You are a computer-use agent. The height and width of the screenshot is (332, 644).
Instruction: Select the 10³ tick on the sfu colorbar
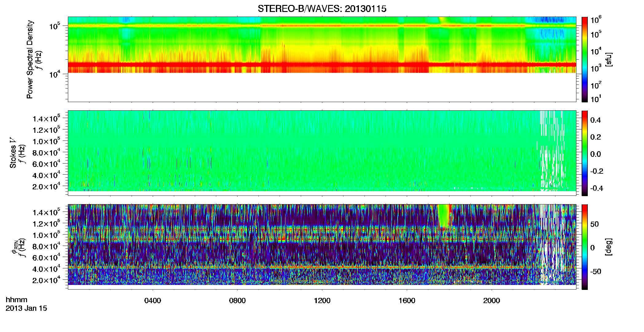596,68
